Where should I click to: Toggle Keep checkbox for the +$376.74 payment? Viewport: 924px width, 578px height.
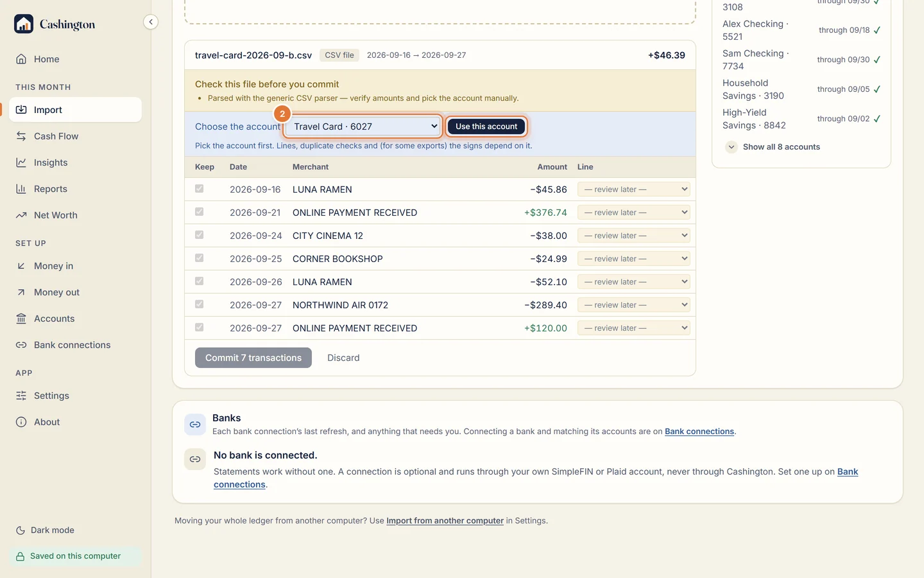[200, 212]
